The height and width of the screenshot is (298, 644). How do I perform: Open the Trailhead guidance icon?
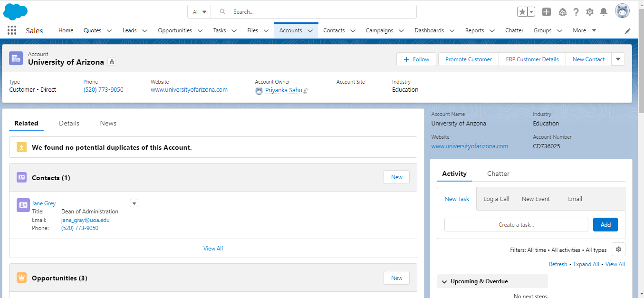[x=562, y=12]
